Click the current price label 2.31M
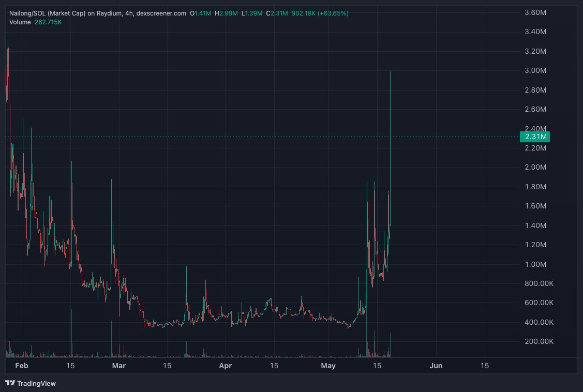This screenshot has height=392, width=583. (x=535, y=137)
